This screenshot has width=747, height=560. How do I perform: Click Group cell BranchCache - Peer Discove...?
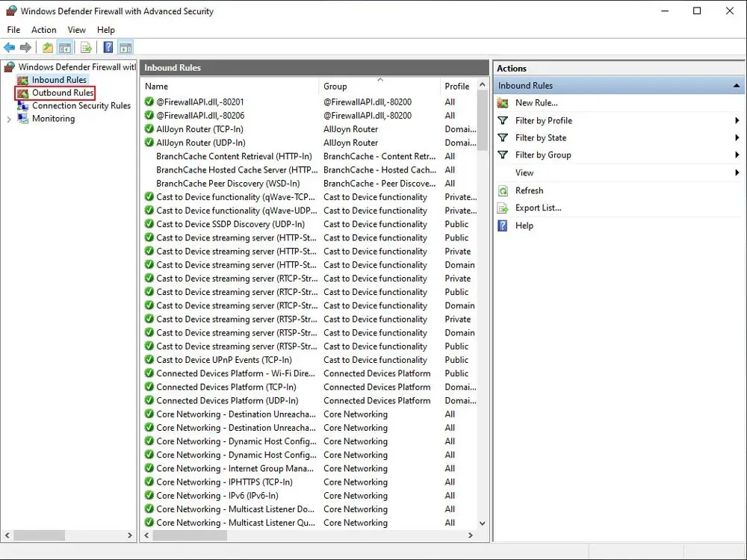[x=379, y=184]
